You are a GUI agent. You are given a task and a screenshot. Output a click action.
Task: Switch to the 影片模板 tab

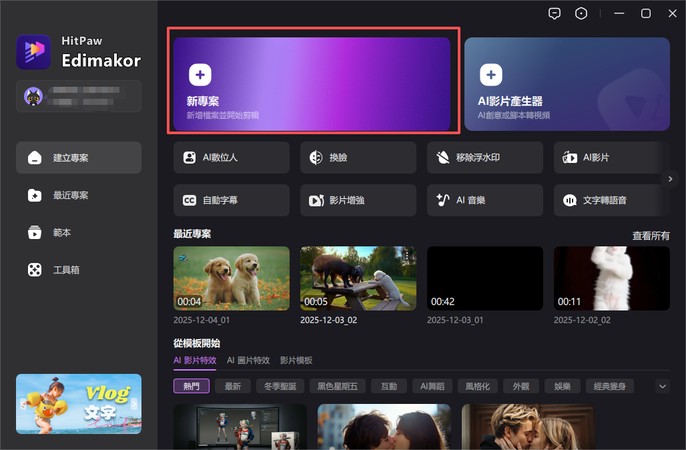tap(296, 360)
